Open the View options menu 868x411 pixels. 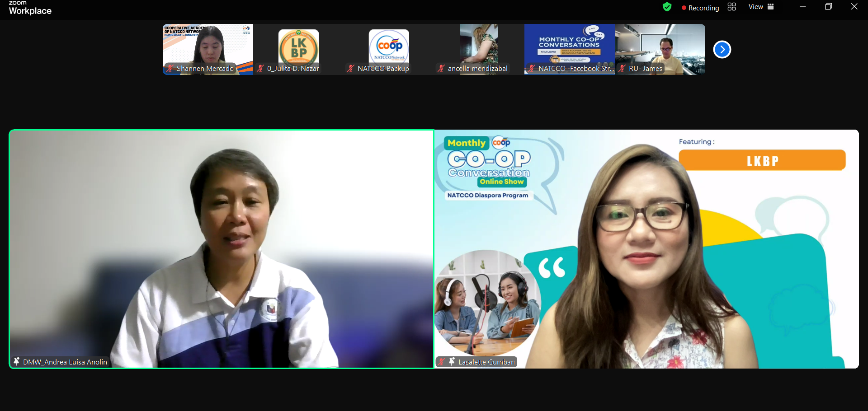(761, 7)
